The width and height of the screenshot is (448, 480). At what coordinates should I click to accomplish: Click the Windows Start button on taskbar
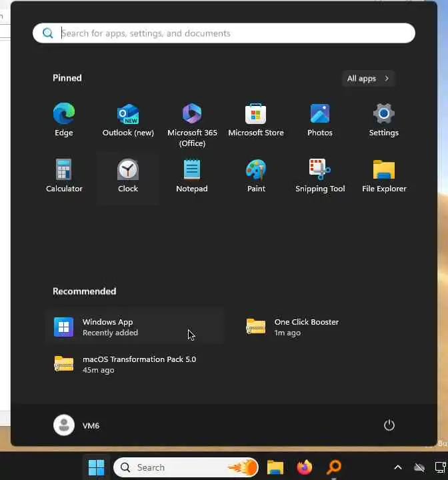coord(96,467)
